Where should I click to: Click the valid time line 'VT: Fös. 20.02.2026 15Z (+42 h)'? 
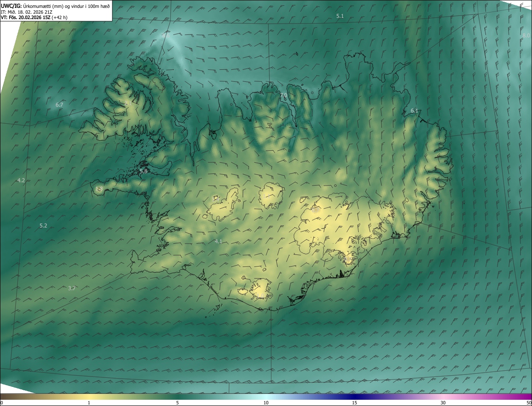34,17
